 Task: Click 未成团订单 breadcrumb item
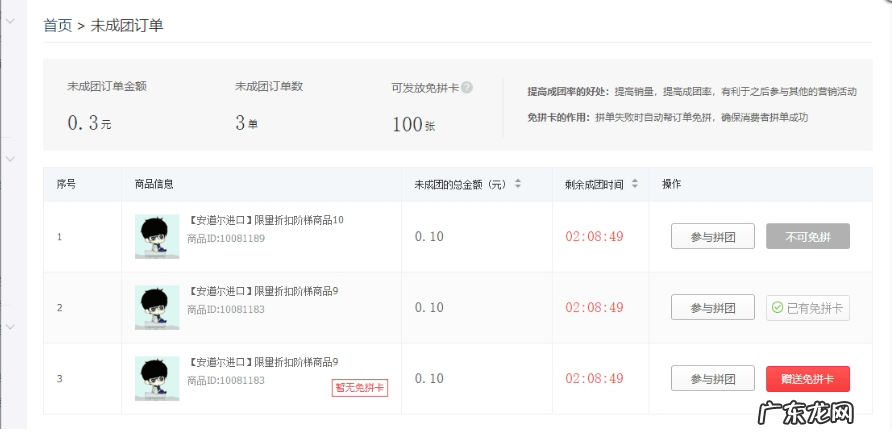point(127,26)
